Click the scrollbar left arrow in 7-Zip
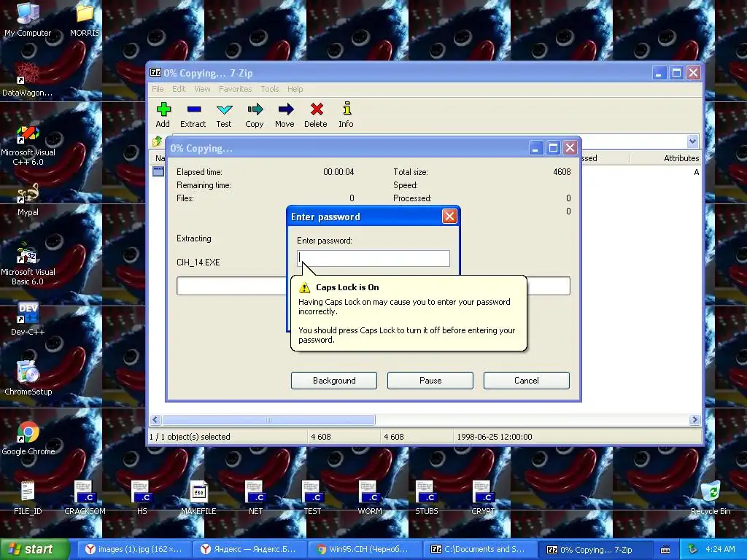Viewport: 747px width, 560px height. [x=155, y=419]
